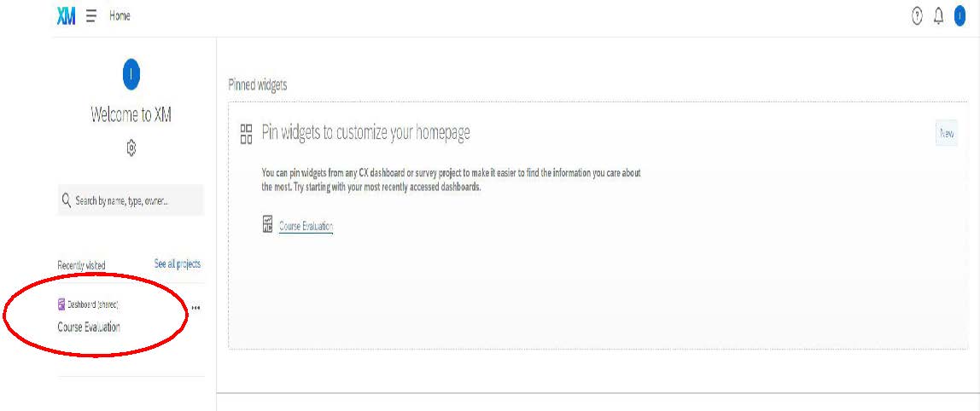Click the XM logo

tap(67, 16)
